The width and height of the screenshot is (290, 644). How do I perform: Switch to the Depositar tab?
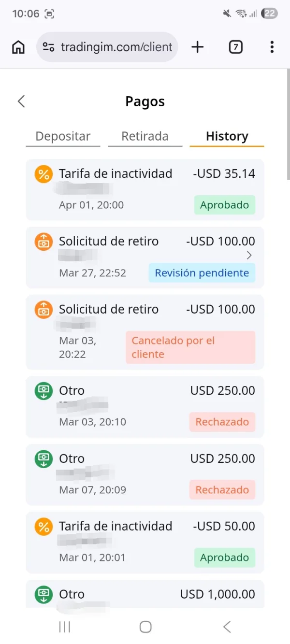click(x=63, y=136)
